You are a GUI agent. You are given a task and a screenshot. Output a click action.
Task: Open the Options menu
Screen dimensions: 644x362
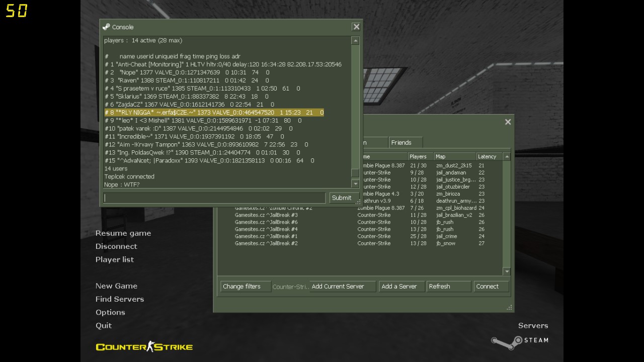point(110,312)
